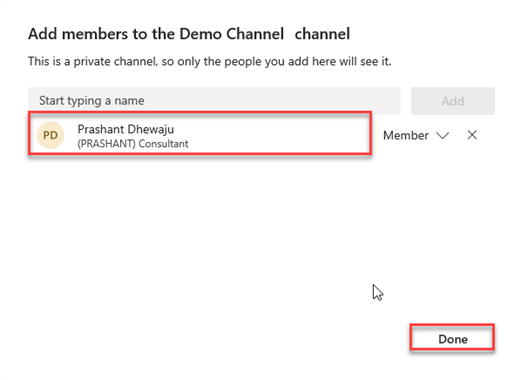
Task: Click the '(PRASHANT) Consultant' subtitle
Action: (133, 144)
